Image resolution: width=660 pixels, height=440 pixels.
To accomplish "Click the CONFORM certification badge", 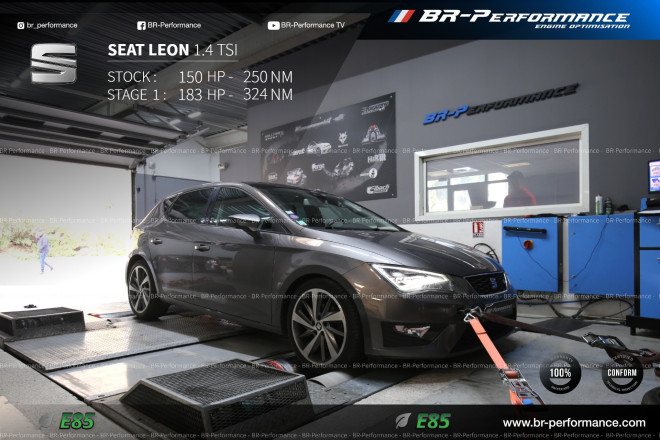I will (623, 374).
